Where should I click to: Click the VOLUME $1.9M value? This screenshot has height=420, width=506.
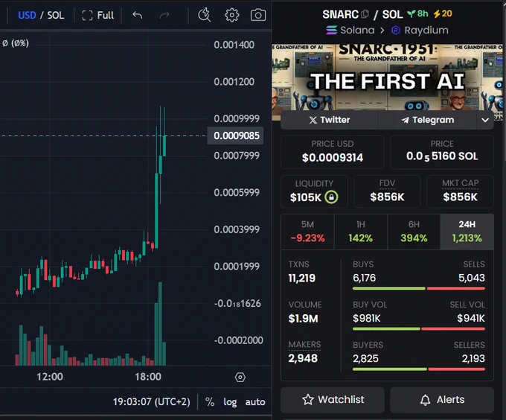(303, 319)
